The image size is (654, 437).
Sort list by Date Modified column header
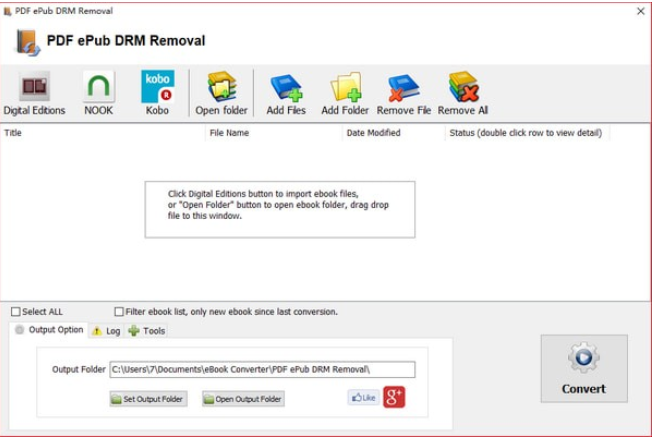[x=394, y=133]
